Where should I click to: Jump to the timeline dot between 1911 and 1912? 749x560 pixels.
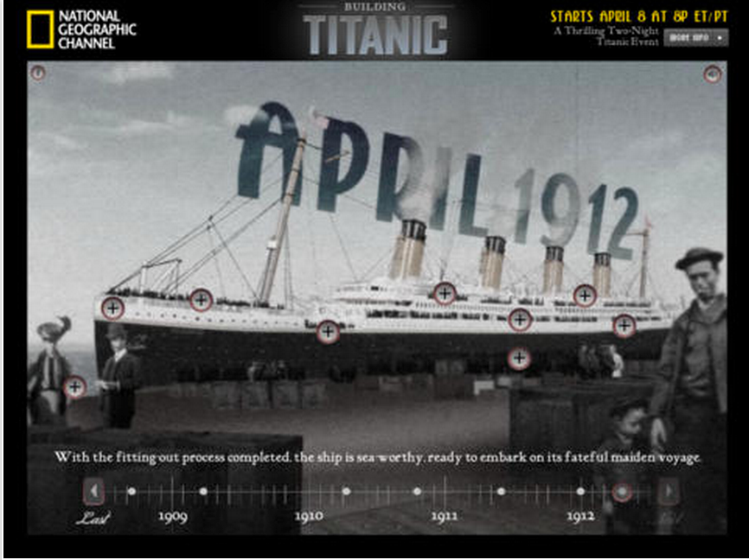501,491
